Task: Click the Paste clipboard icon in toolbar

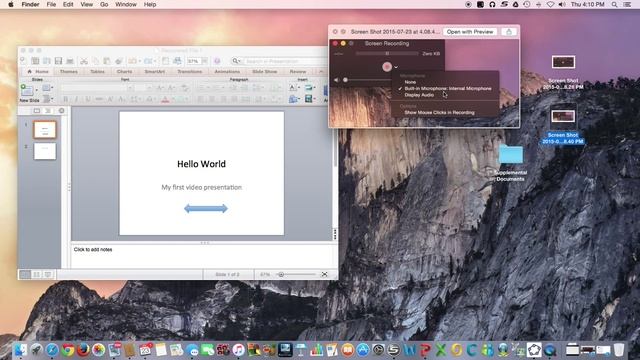Action: pos(107,61)
